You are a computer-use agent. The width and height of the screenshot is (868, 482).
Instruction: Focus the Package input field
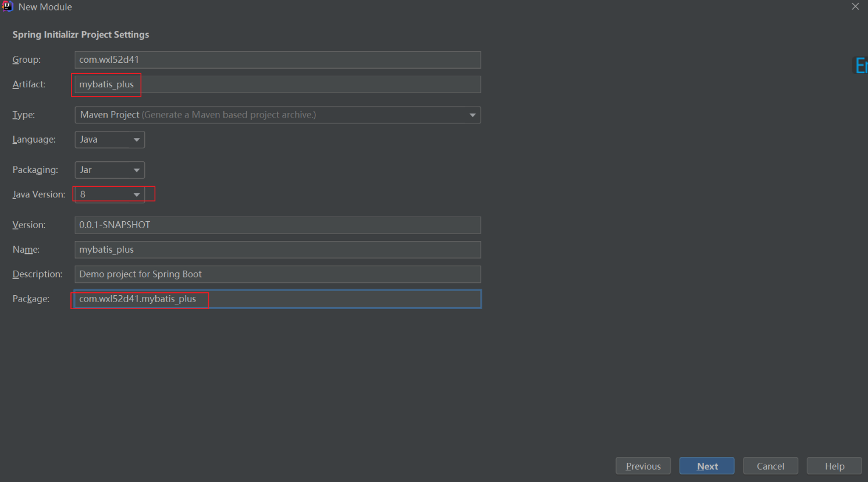(278, 299)
